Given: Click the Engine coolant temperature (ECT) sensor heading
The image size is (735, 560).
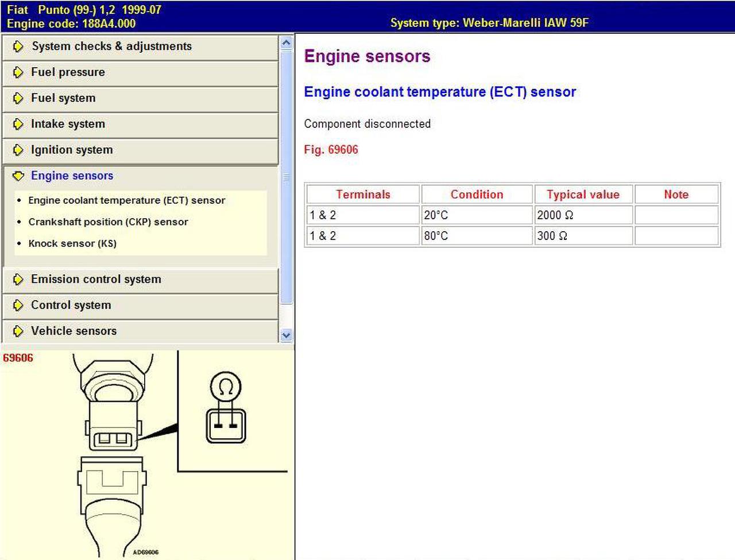Looking at the screenshot, I should point(440,92).
